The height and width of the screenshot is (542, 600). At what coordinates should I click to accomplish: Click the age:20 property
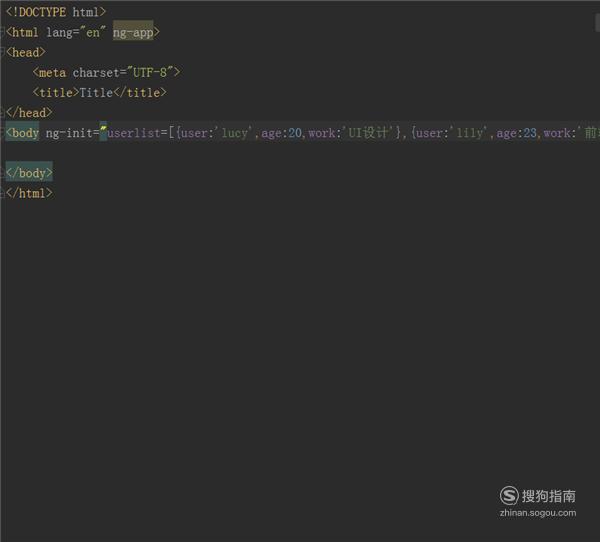(x=282, y=133)
